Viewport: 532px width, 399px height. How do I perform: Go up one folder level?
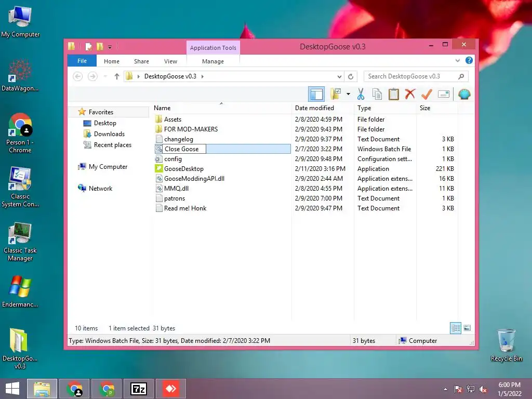tap(117, 76)
